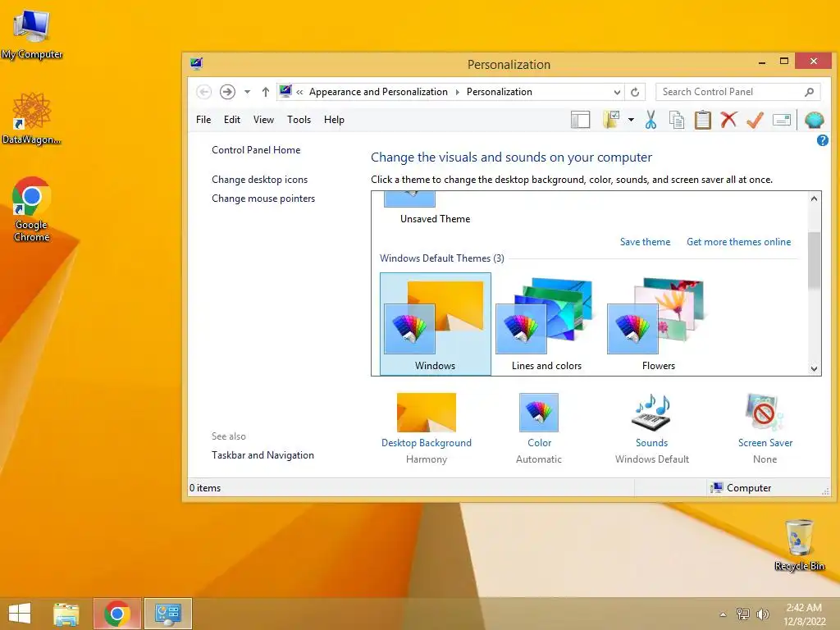Expand the Appearance and Personalization breadcrumb arrow
The width and height of the screenshot is (840, 630).
(x=458, y=92)
